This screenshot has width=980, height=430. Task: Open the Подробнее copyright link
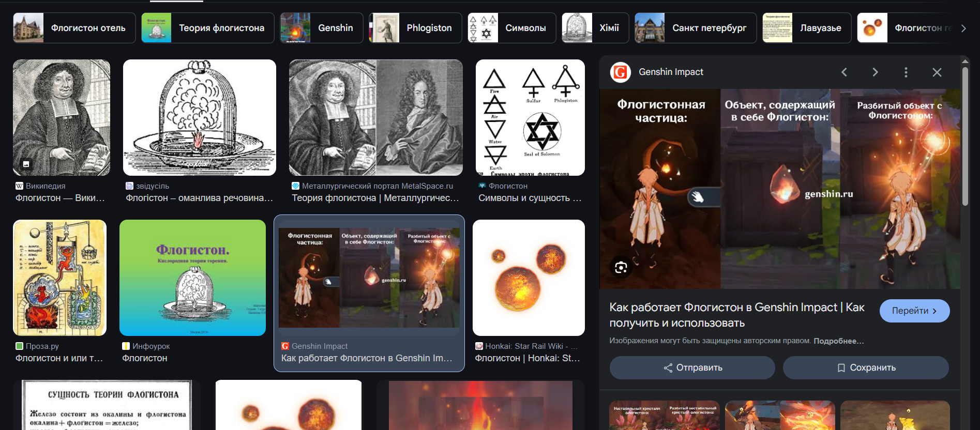[x=838, y=341]
